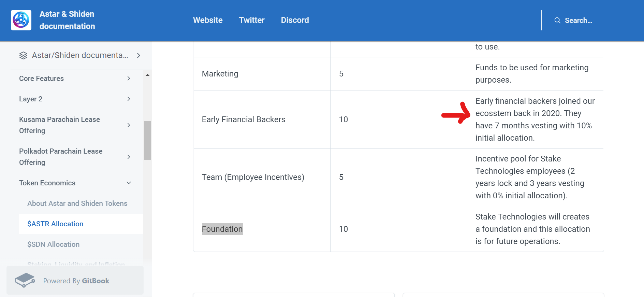Select $ASTR Allocation page
644x297 pixels.
pyautogui.click(x=55, y=224)
